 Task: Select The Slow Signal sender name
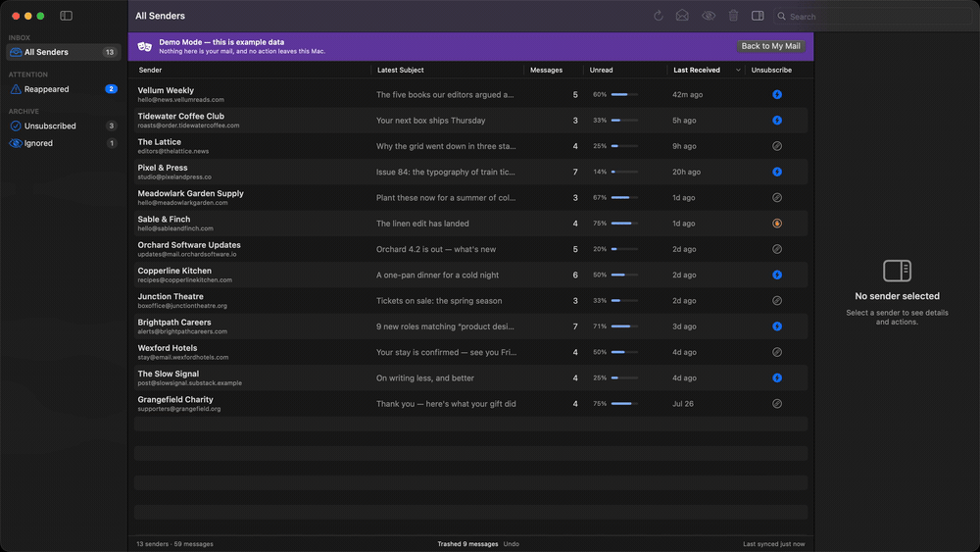(169, 374)
